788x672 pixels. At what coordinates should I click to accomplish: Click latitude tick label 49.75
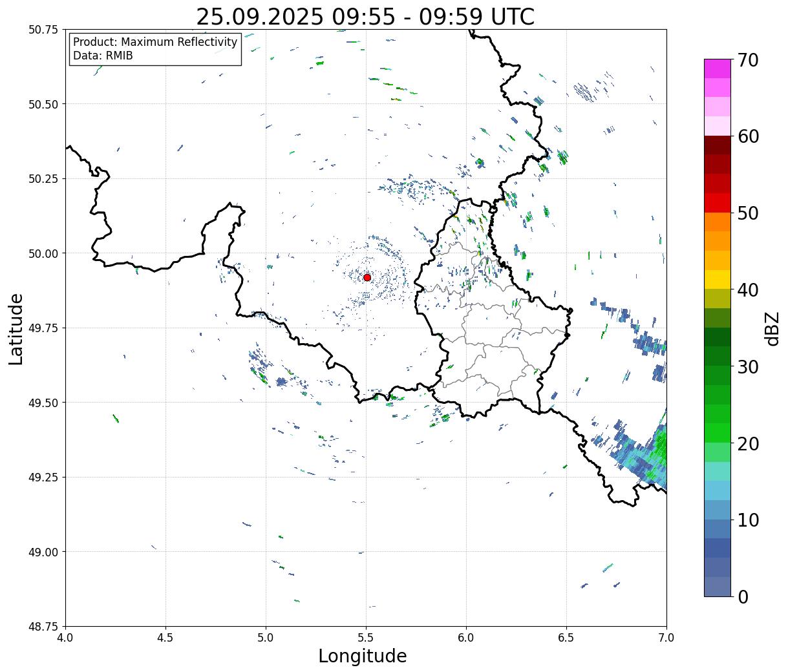pyautogui.click(x=43, y=328)
